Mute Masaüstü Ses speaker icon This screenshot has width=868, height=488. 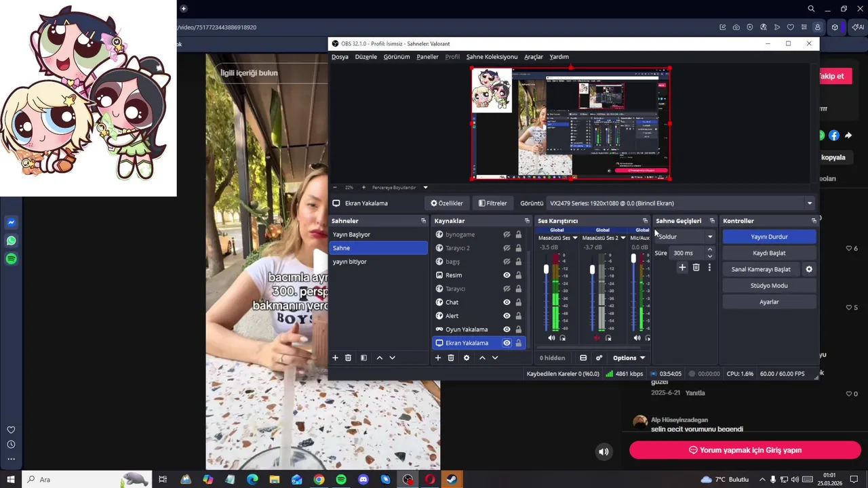(x=551, y=338)
